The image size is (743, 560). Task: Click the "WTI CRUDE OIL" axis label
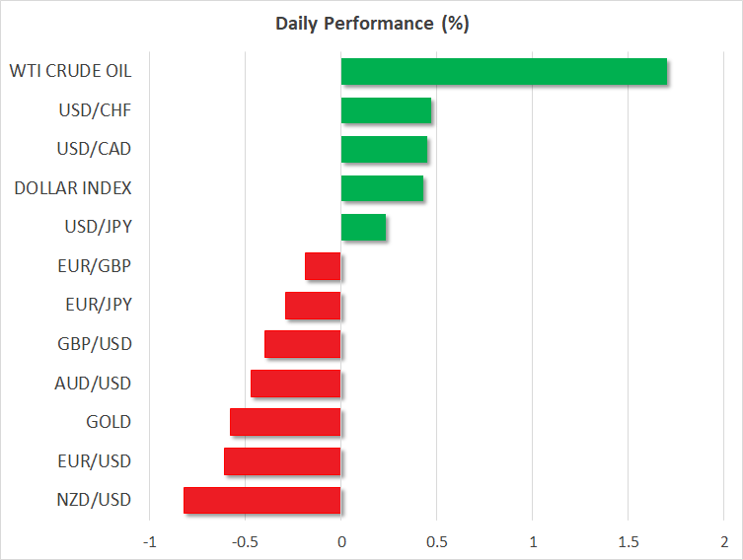pos(70,71)
